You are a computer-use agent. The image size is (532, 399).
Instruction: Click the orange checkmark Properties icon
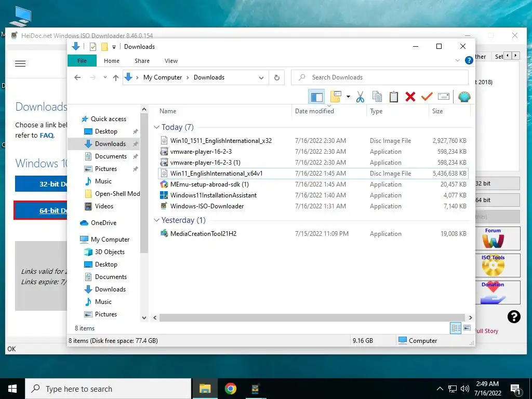tap(427, 97)
